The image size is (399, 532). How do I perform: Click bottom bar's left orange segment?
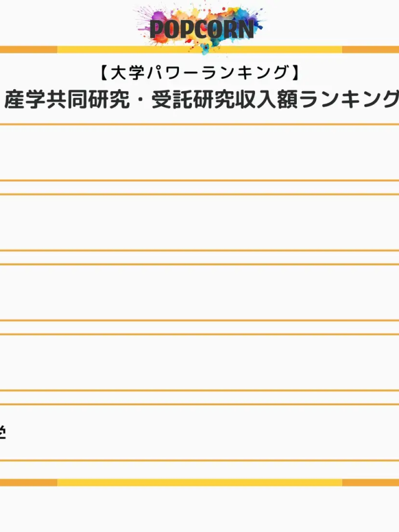pyautogui.click(x=28, y=482)
